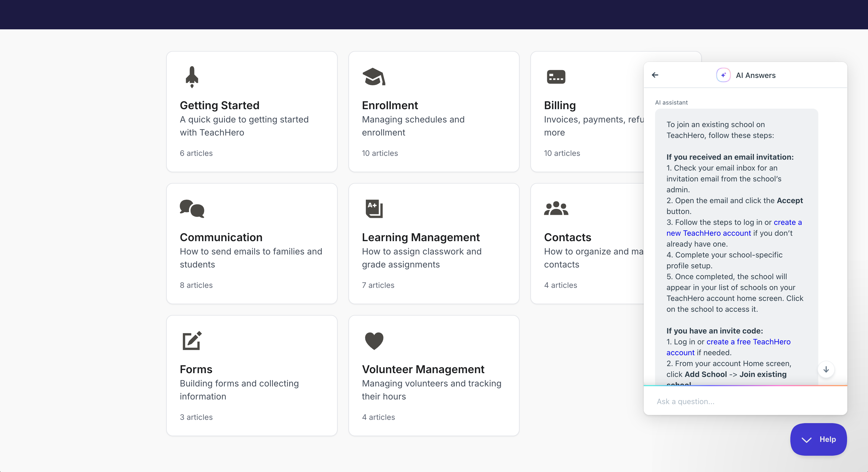The width and height of the screenshot is (868, 472).
Task: Click the AI Answers sparkle logo
Action: (x=723, y=75)
